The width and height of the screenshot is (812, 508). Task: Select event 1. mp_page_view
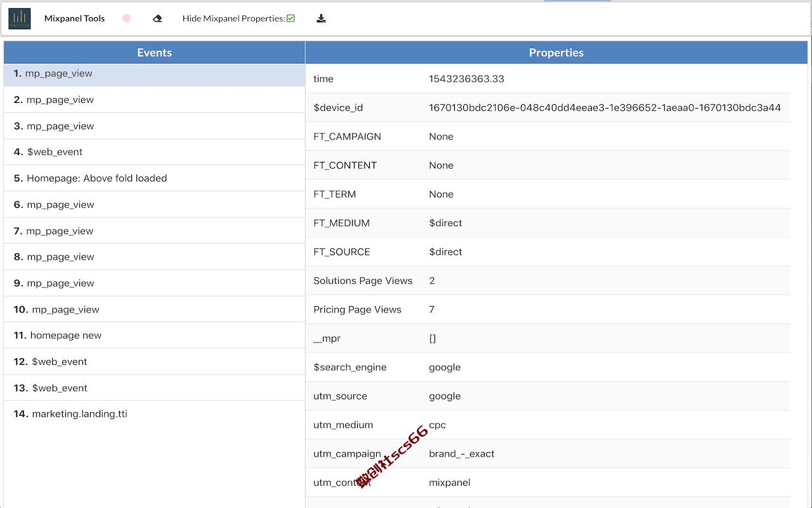[154, 74]
